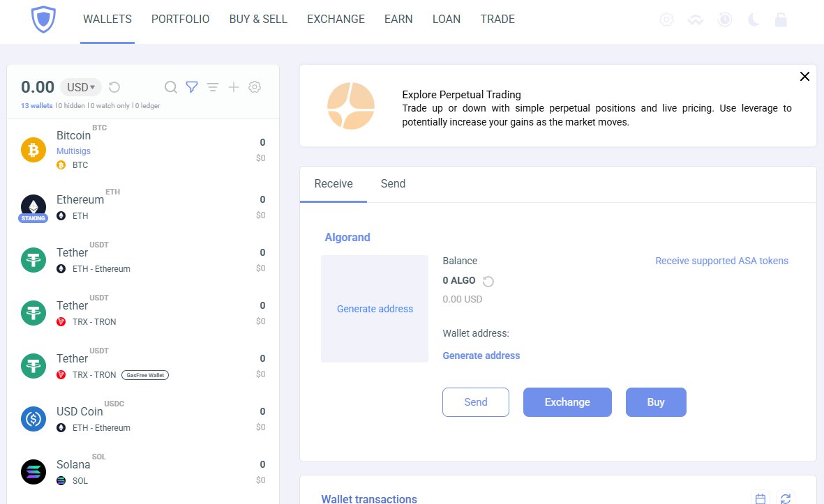The image size is (824, 504).
Task: Open LOAN menu
Action: [446, 20]
